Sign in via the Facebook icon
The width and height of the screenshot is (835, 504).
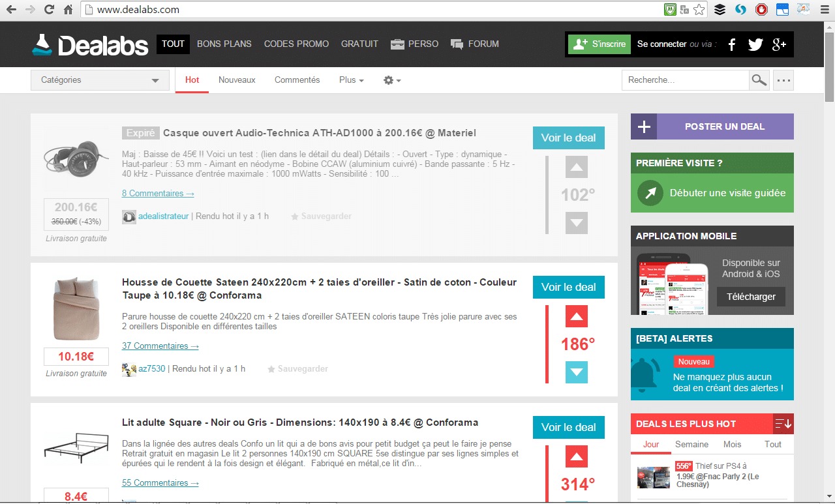[731, 44]
